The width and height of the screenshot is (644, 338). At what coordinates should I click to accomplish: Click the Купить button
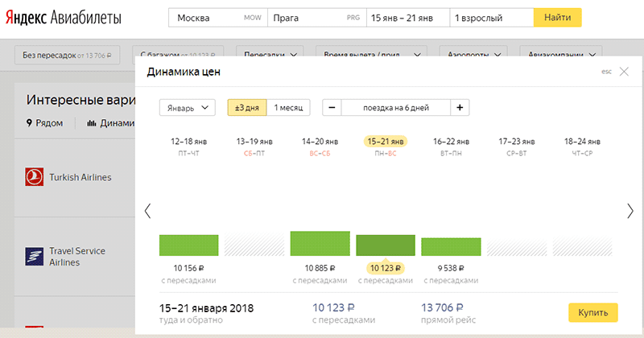pos(592,312)
